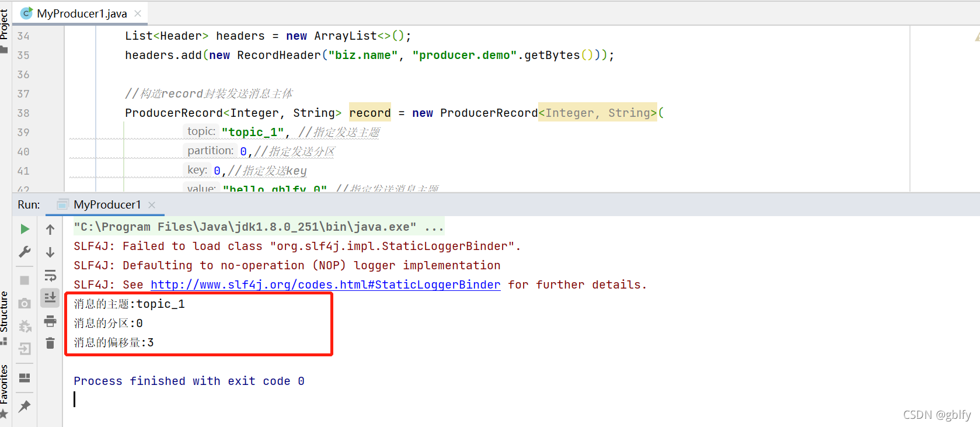Toggle Scroll to End in the console
The width and height of the screenshot is (980, 427).
(50, 298)
